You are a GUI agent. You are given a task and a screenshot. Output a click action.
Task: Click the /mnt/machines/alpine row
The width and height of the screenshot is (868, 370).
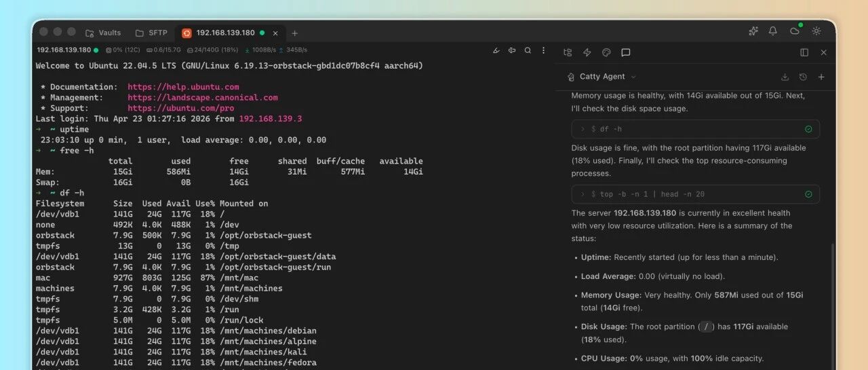[x=176, y=341]
